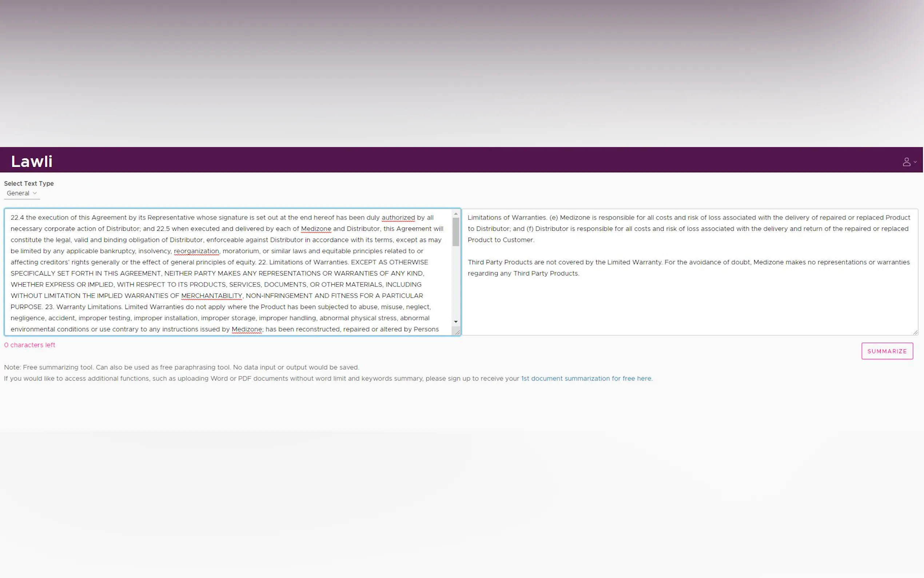The height and width of the screenshot is (578, 924).
Task: Click the input box scrollbar thumb
Action: 456,231
